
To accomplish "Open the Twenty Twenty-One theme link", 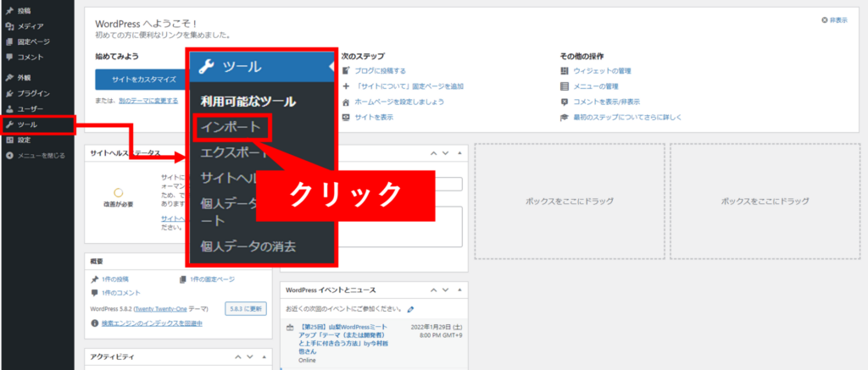I will (x=161, y=309).
